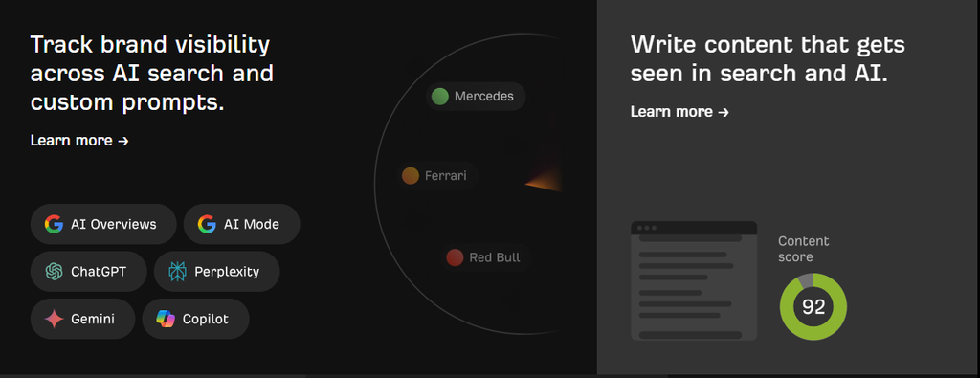Click the content score 92 donut chart
Viewport: 980px width, 378px height.
point(813,307)
